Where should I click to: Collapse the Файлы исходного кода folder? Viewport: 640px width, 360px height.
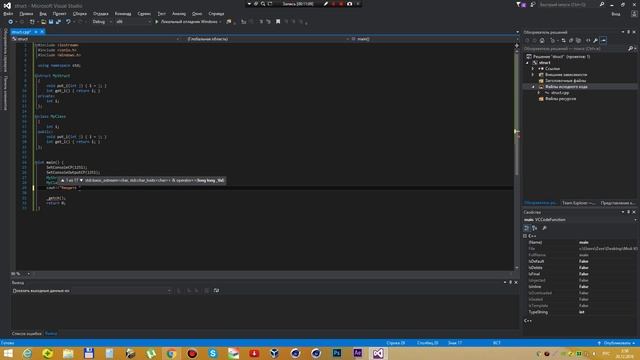click(x=533, y=87)
